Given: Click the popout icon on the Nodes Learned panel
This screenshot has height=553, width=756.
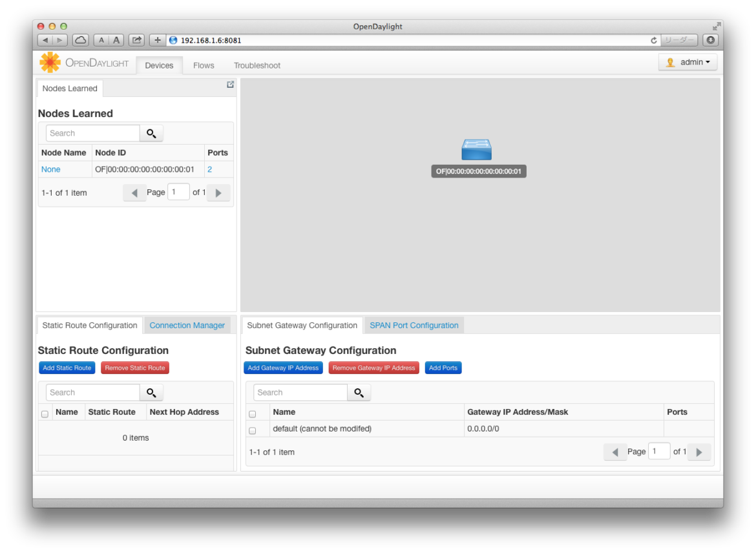Looking at the screenshot, I should pos(230,84).
